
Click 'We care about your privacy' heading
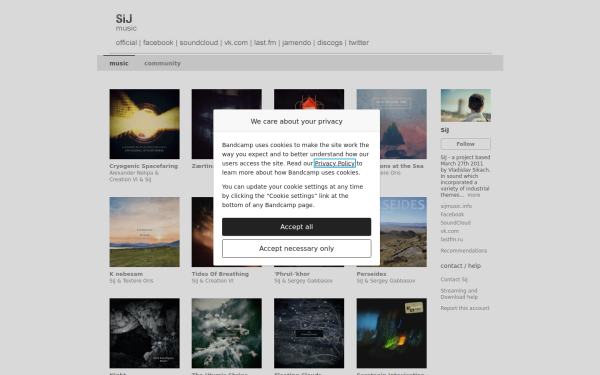pos(296,121)
